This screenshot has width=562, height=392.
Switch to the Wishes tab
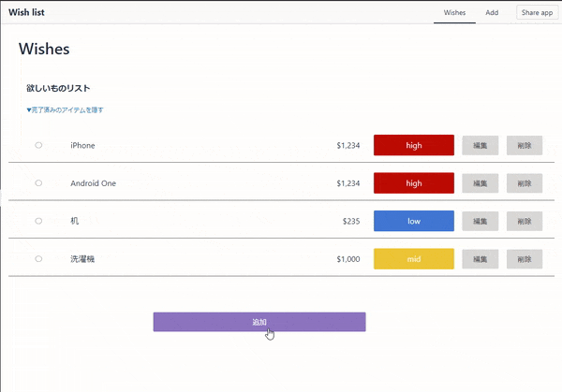(x=454, y=12)
